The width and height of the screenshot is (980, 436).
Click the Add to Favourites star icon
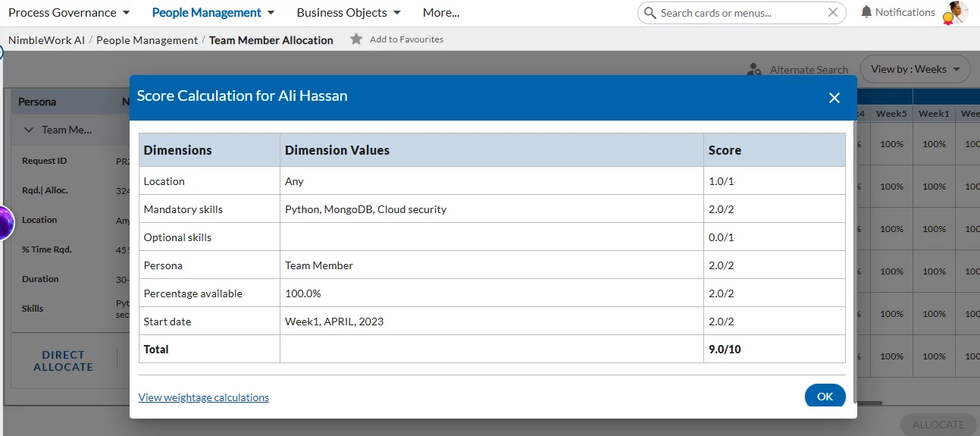356,39
